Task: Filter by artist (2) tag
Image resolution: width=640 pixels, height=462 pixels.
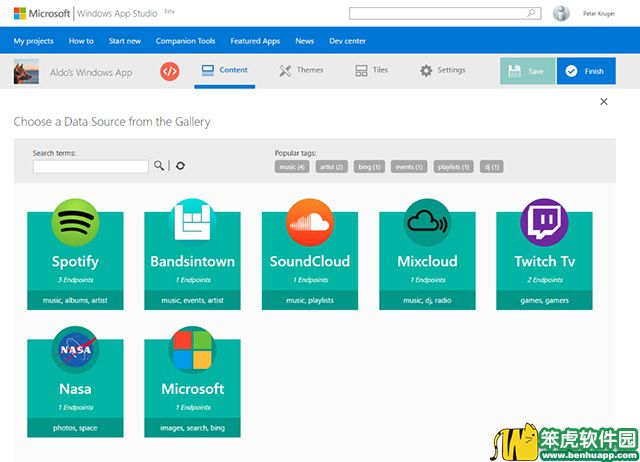Action: click(x=331, y=167)
